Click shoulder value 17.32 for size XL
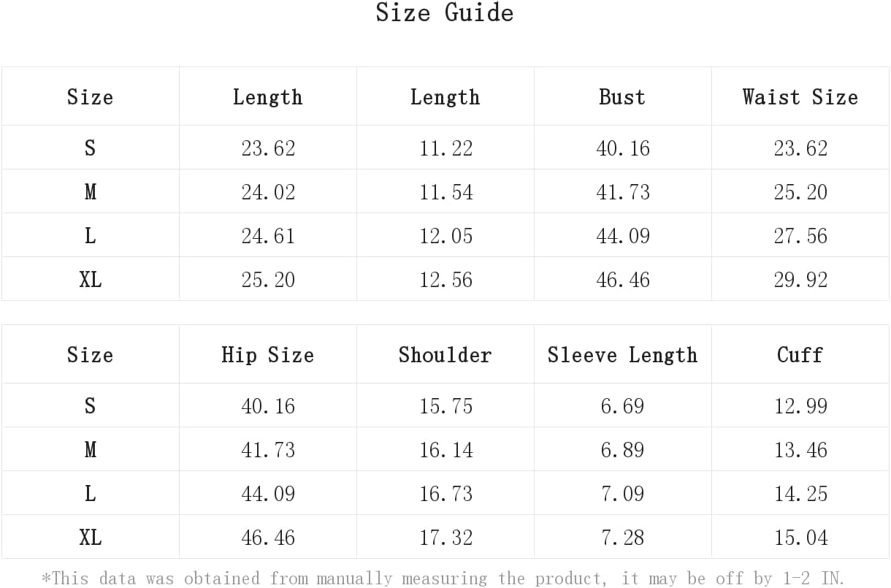This screenshot has height=588, width=891. [x=445, y=538]
